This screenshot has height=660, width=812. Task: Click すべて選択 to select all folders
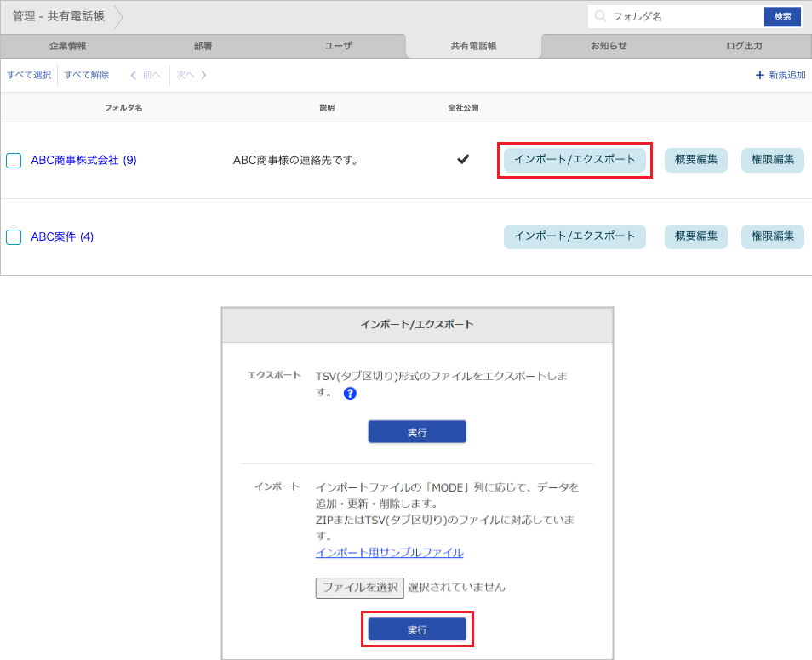pyautogui.click(x=29, y=75)
